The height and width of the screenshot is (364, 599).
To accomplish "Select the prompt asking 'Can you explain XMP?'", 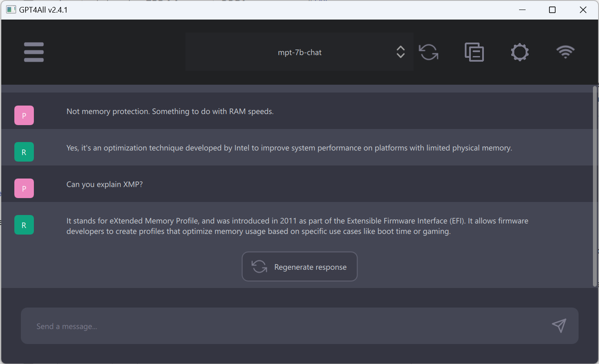I will 104,184.
